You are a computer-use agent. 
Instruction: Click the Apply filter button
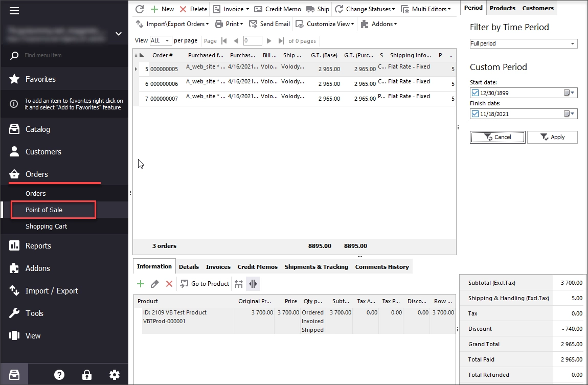[x=552, y=137]
